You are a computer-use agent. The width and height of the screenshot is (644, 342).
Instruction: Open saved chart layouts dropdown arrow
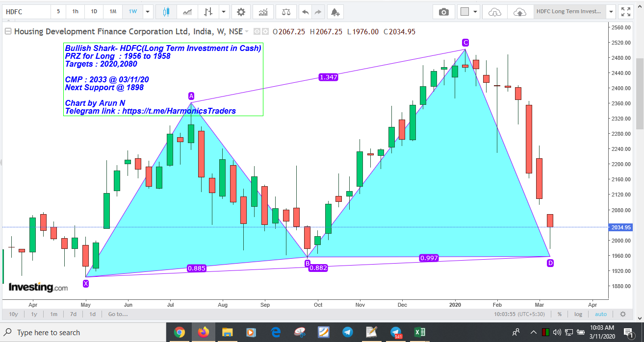pyautogui.click(x=611, y=12)
